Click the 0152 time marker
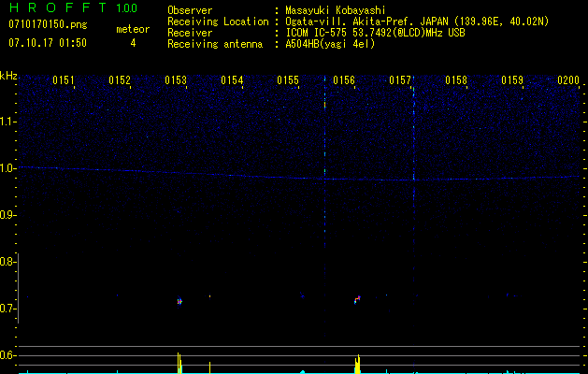588x374 pixels. [120, 80]
